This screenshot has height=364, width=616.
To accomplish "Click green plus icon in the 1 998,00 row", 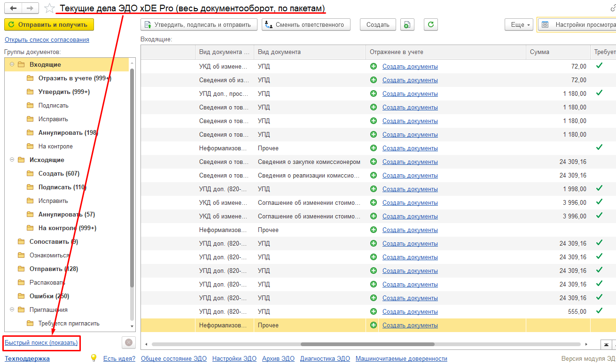I will 374,189.
